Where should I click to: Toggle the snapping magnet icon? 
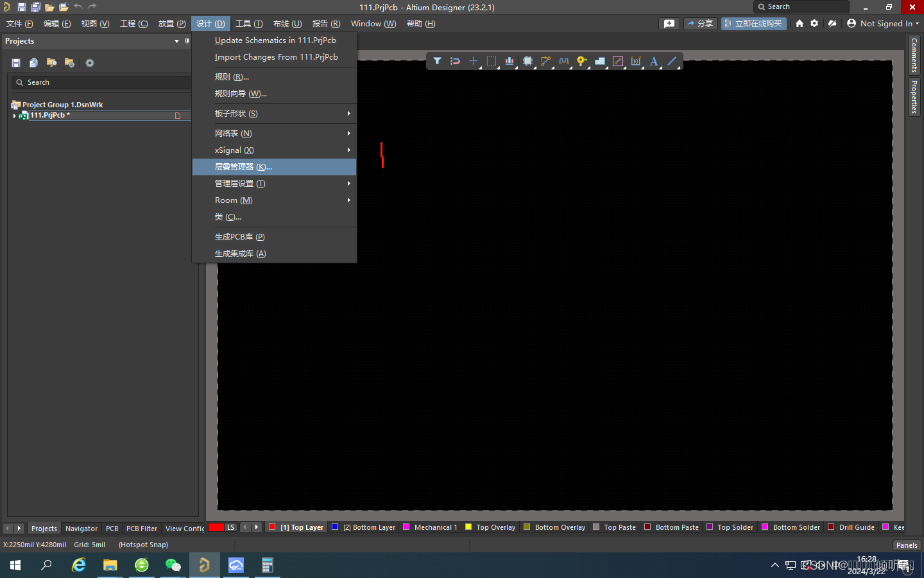[455, 61]
